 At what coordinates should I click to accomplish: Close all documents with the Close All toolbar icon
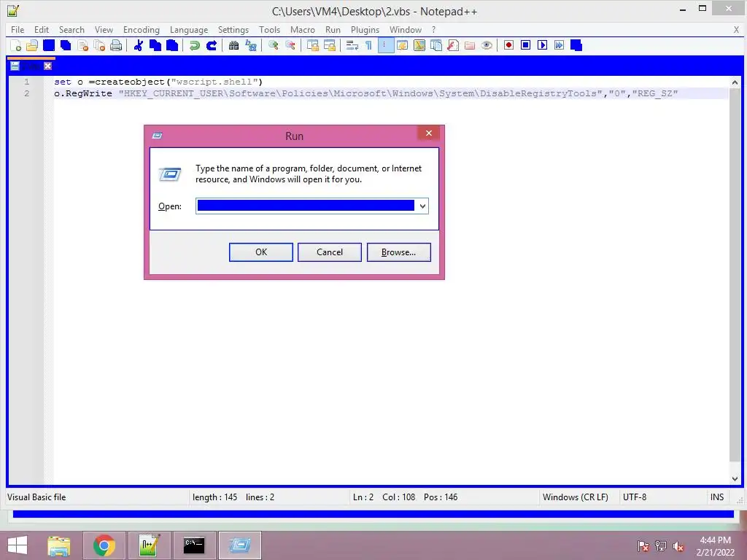pos(99,45)
